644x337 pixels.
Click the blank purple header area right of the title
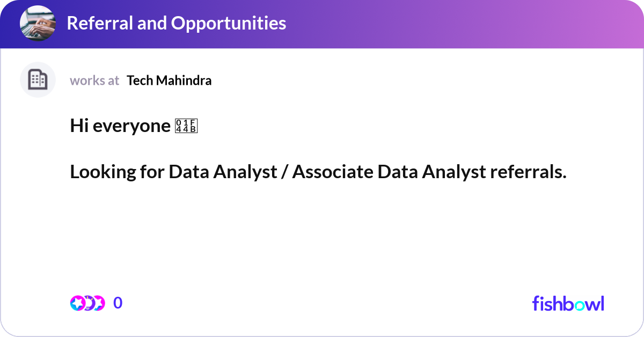point(456,24)
